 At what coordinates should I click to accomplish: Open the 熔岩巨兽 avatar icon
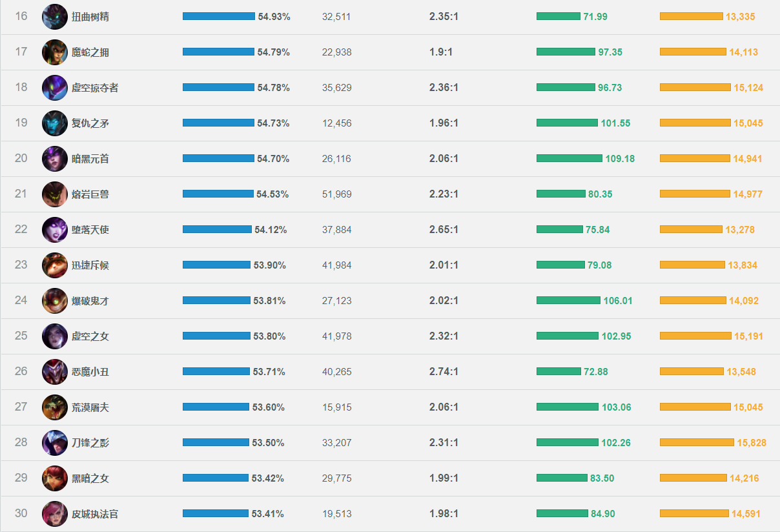55,194
